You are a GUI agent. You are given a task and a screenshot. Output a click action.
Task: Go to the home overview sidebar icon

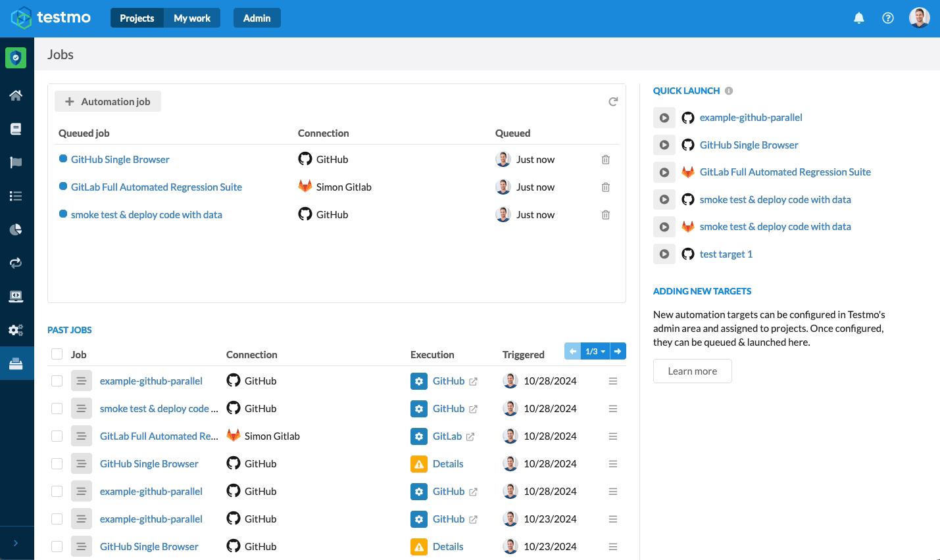pos(16,95)
